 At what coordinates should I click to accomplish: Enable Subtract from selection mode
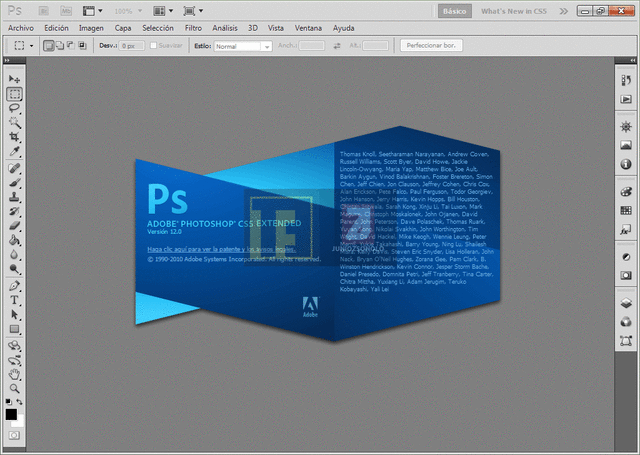[71, 46]
